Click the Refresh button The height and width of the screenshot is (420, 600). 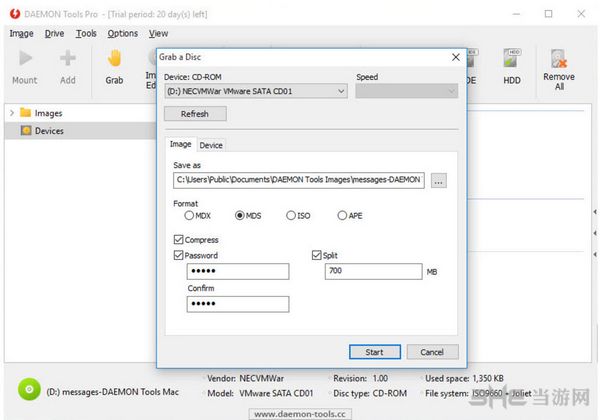195,114
